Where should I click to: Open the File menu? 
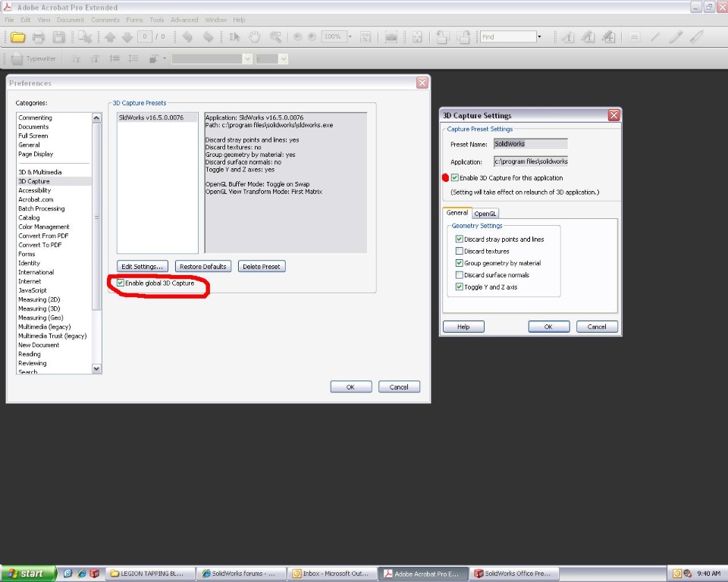pyautogui.click(x=9, y=20)
